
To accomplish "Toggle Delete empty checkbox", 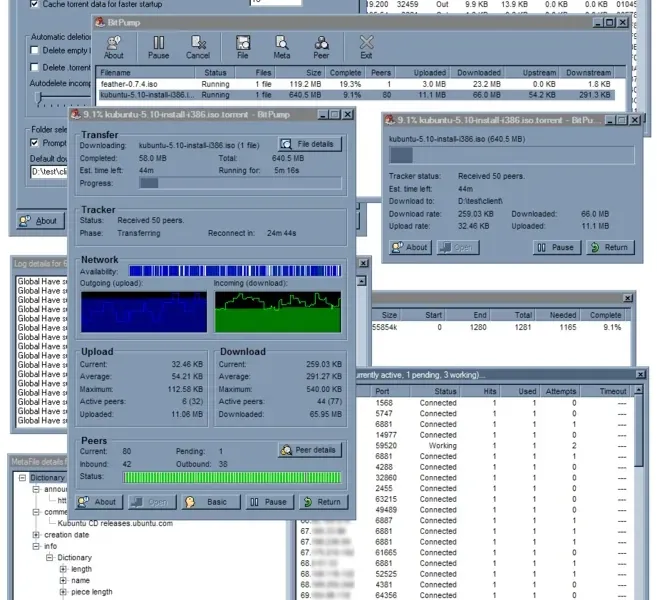I will tap(34, 50).
